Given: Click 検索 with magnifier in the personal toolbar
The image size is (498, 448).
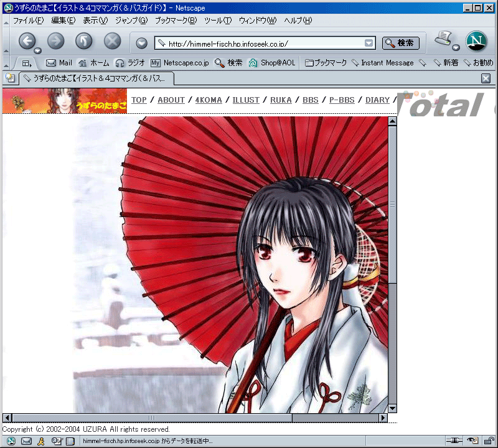Looking at the screenshot, I should point(228,63).
